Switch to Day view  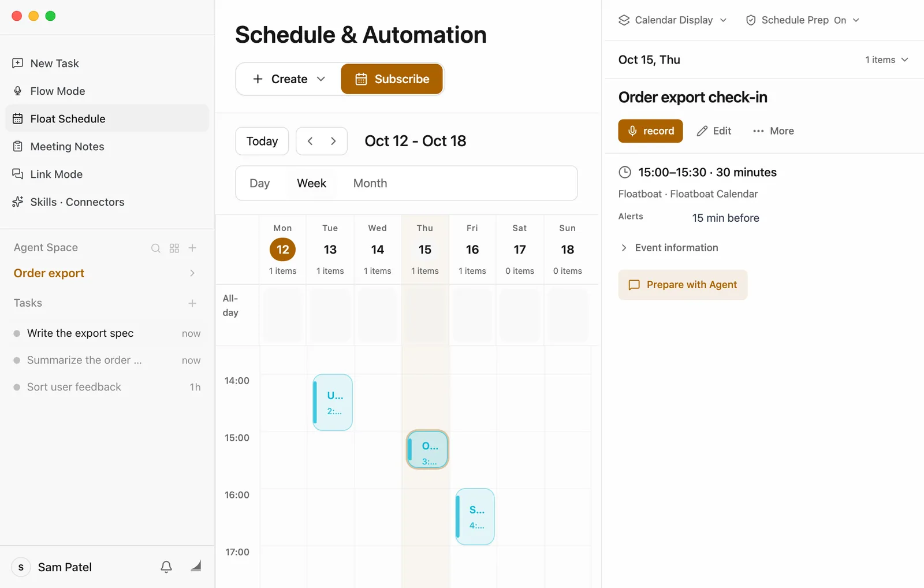point(260,183)
